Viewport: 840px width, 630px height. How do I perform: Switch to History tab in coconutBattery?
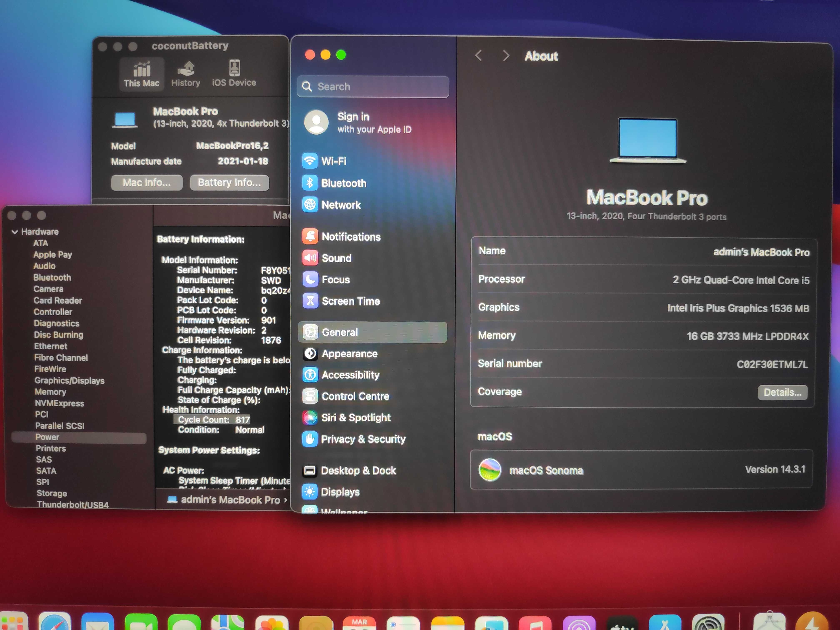(x=186, y=74)
